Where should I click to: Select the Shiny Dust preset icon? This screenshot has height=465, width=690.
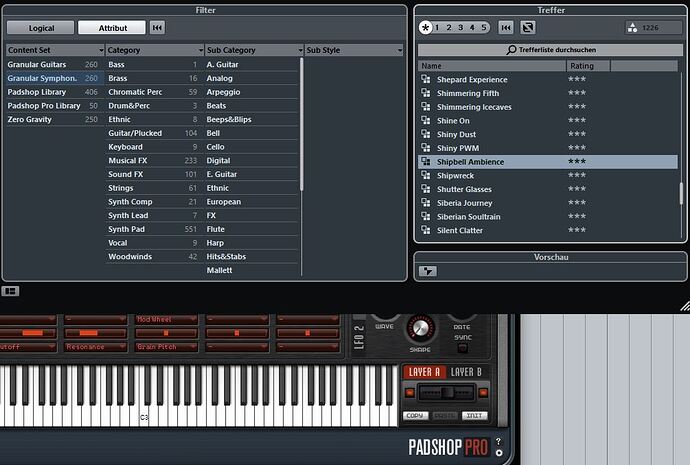point(426,134)
